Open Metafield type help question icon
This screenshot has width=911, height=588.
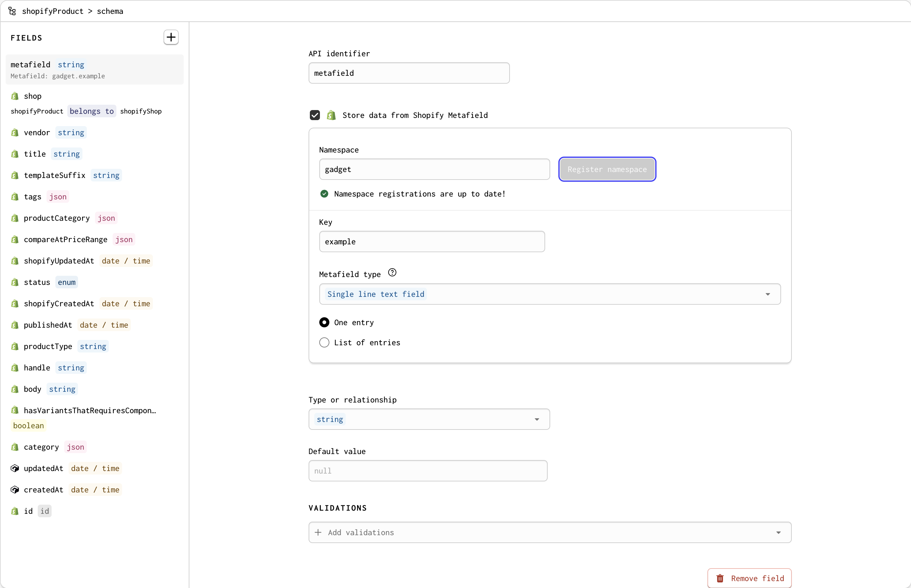click(x=392, y=273)
